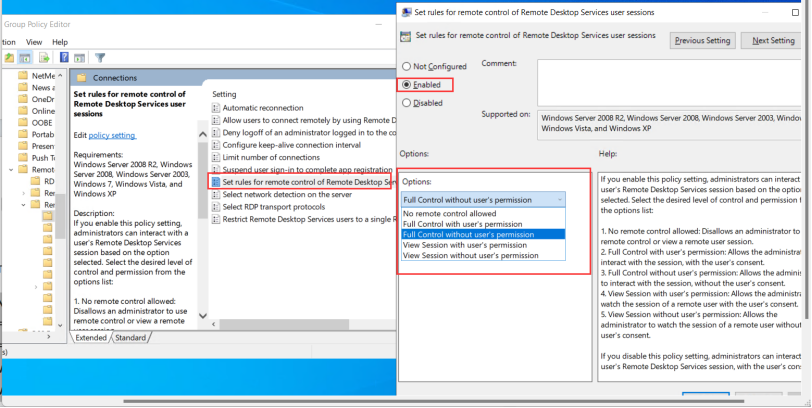
Task: Select the Enabled radio button
Action: 407,84
